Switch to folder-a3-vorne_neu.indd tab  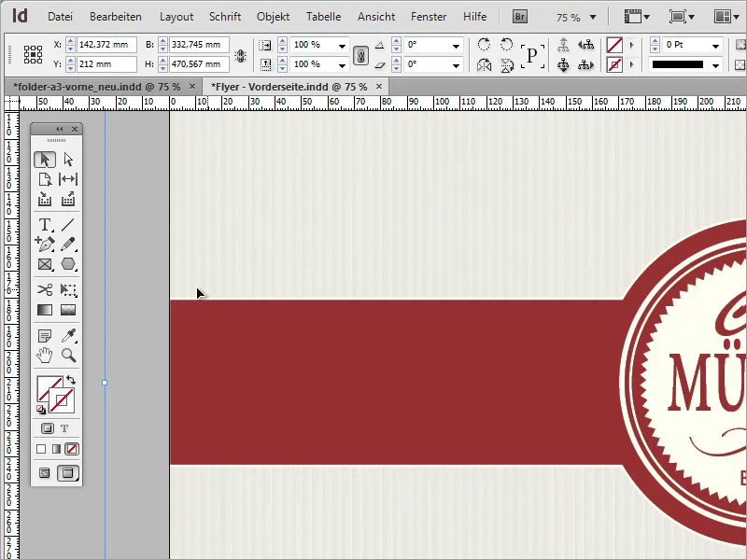97,87
